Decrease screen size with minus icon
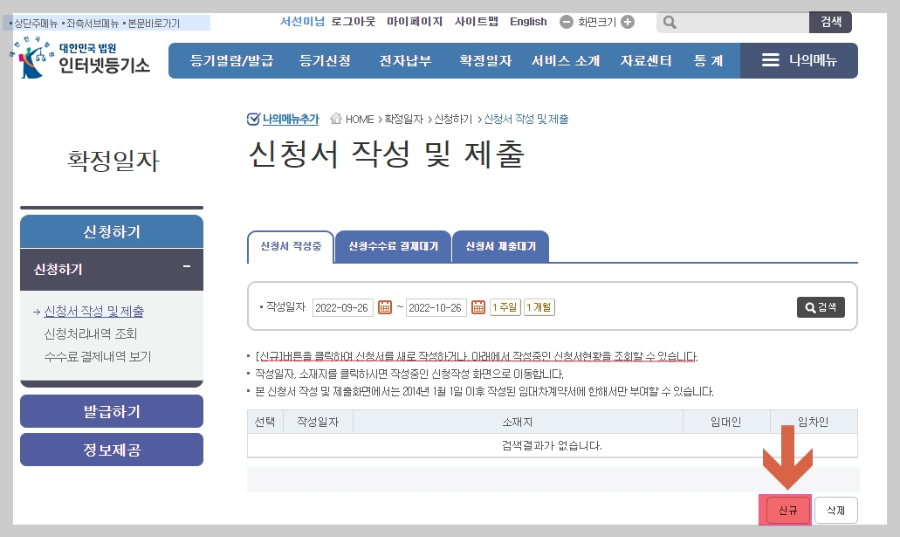The image size is (900, 537). point(566,22)
